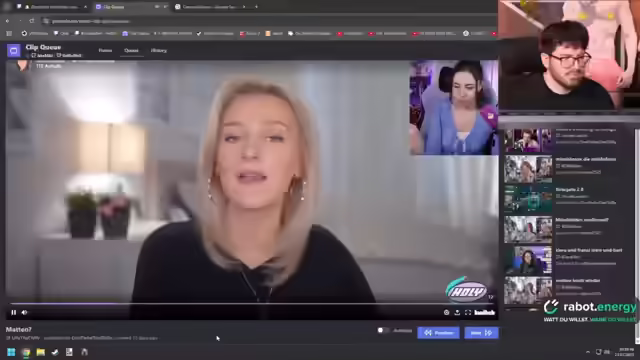Image resolution: width=640 pixels, height=360 pixels.
Task: Show hidden system tray icons
Action: pyautogui.click(x=588, y=352)
